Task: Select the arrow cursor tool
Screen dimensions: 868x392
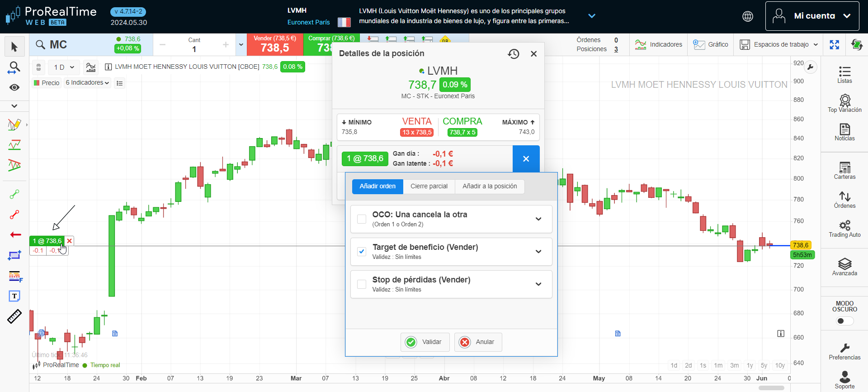Action: pyautogui.click(x=14, y=47)
